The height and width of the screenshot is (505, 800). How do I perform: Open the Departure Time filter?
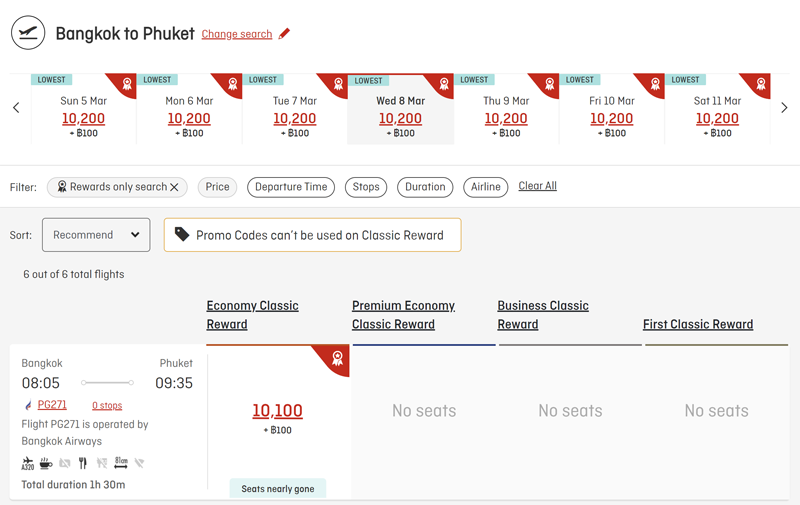click(x=291, y=187)
